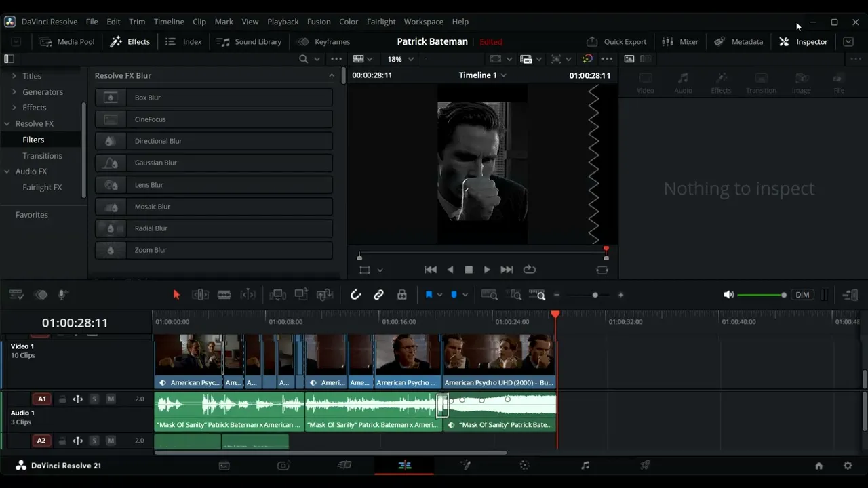Click the A1 track destination button
This screenshot has height=488, width=868.
42,399
